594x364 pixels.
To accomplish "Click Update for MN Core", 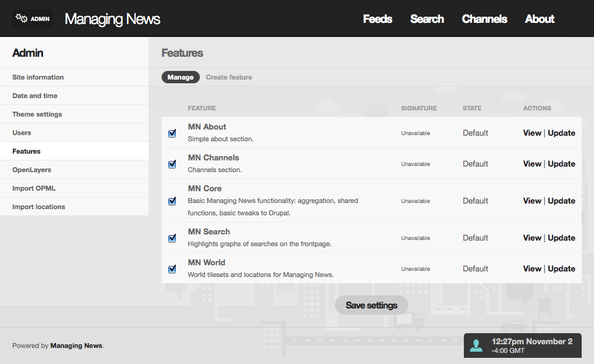I will 561,201.
